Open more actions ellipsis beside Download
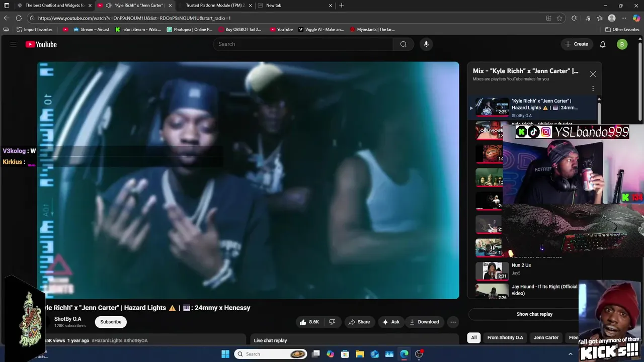The image size is (644, 362). coord(453,322)
